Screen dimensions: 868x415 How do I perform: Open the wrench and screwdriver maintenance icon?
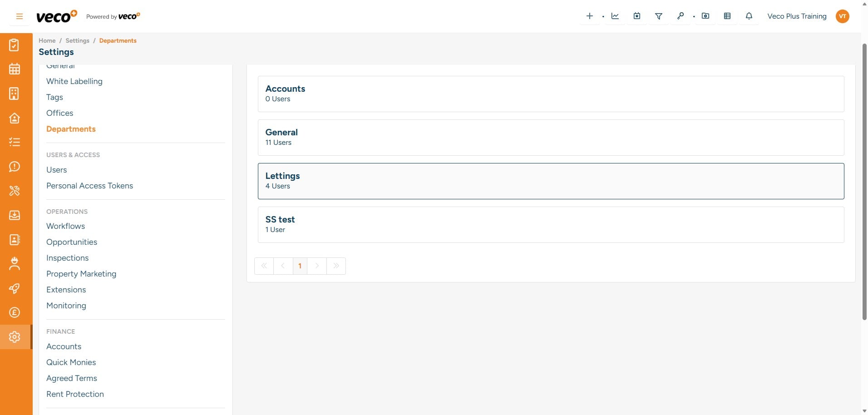pos(15,191)
